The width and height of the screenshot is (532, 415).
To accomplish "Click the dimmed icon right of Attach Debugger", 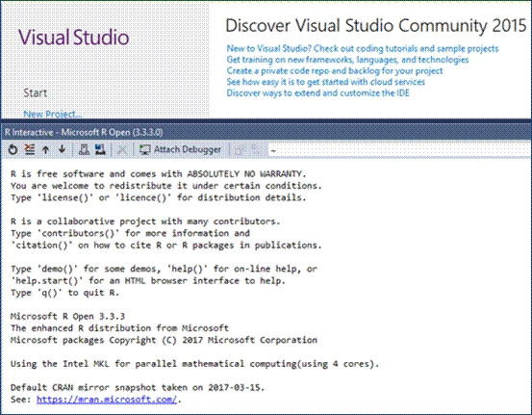I will [240, 149].
